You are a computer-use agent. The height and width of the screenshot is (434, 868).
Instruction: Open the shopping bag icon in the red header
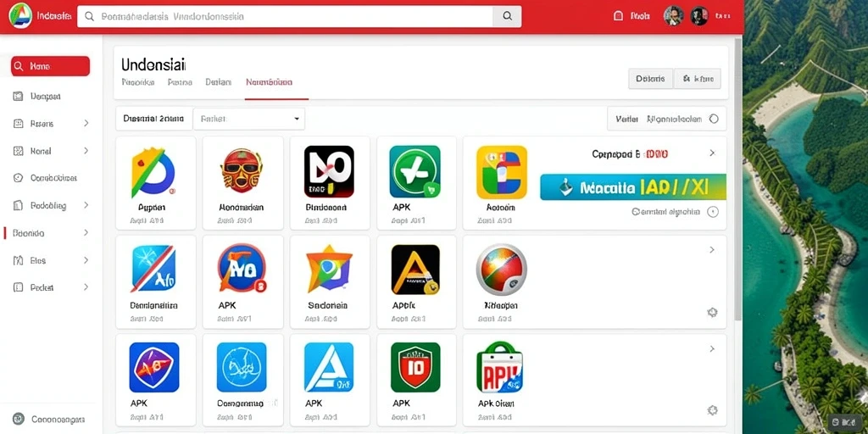(618, 17)
